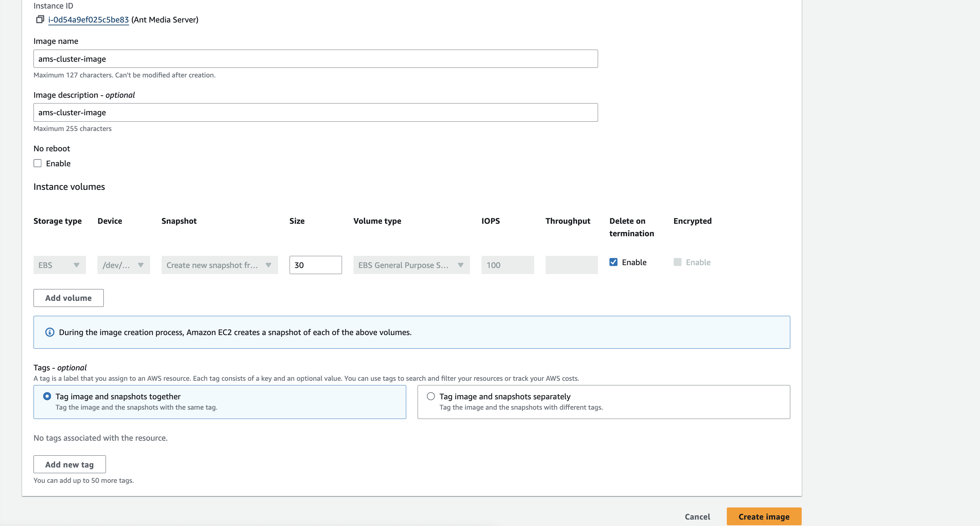
Task: Click the empty Throughput field
Action: [571, 265]
